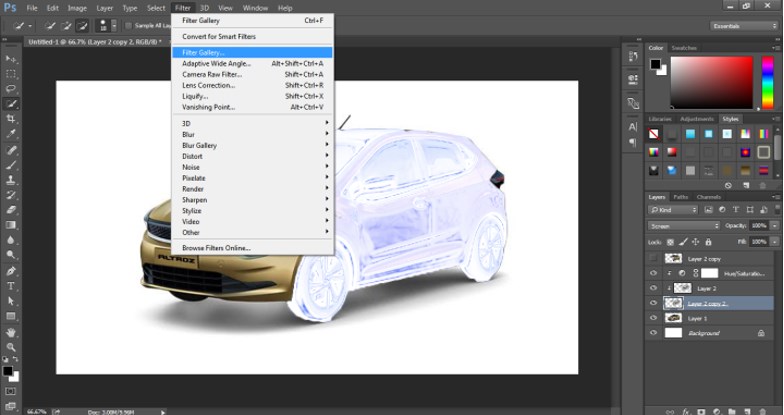The width and height of the screenshot is (784, 415).
Task: Open the Kind layer filter dropdown
Action: pos(672,210)
